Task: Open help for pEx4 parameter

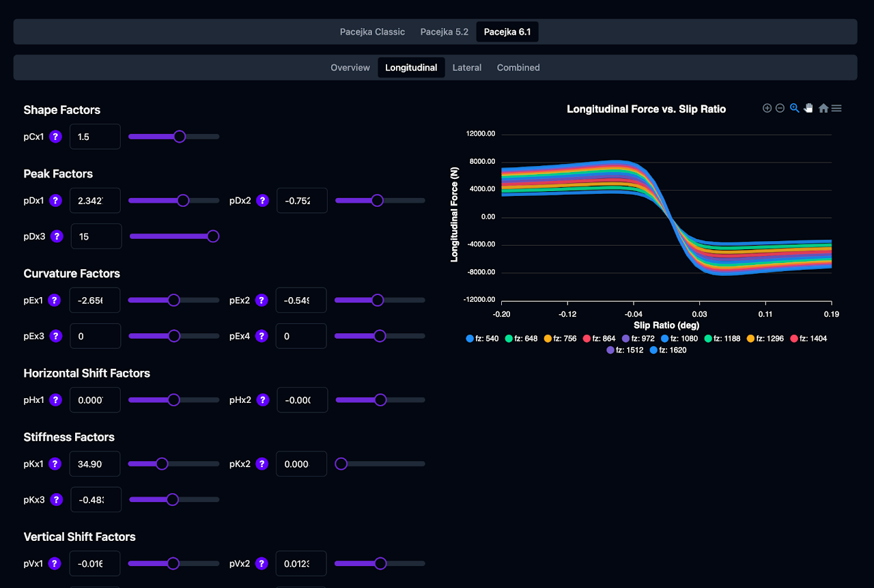Action: (x=262, y=336)
